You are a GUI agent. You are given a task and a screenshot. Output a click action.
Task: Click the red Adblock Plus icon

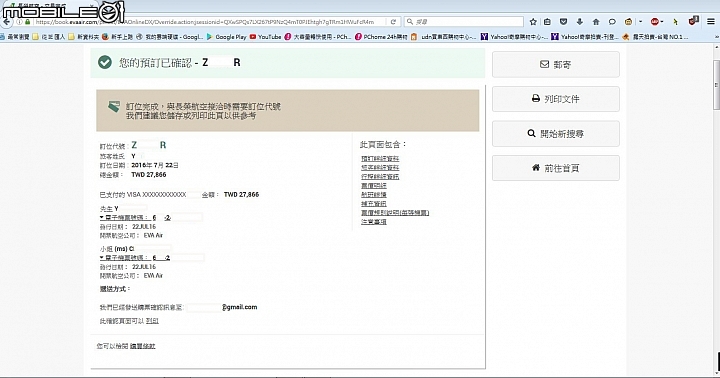(655, 22)
